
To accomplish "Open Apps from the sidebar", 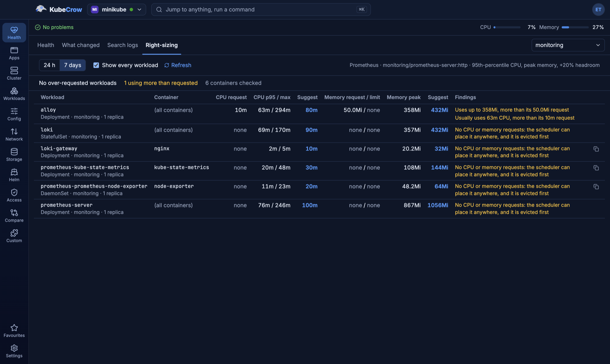I will coord(14,53).
